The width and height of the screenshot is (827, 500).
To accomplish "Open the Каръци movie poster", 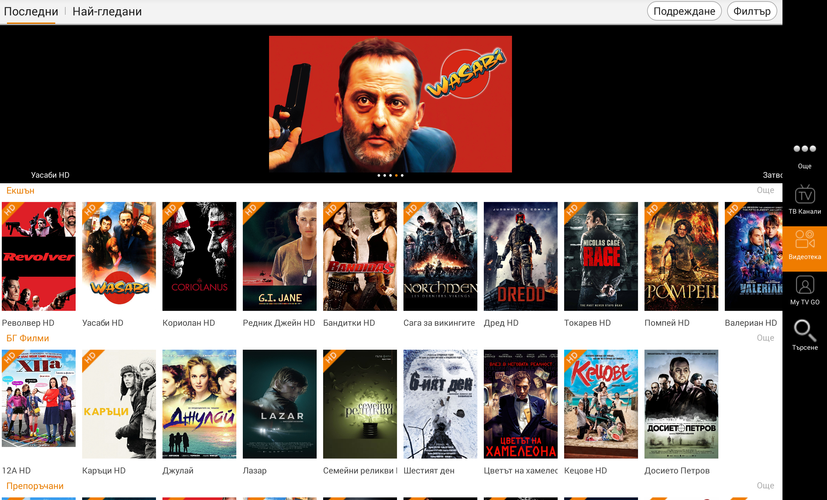I will click(119, 404).
